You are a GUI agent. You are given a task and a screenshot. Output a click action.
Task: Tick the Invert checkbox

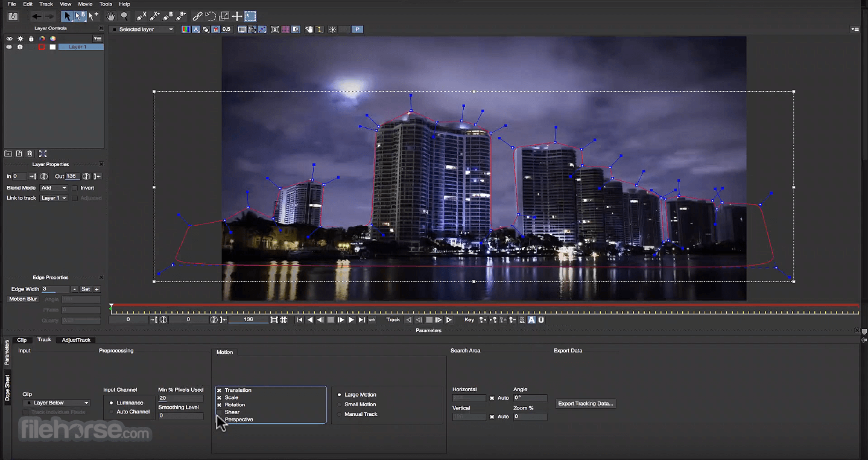[x=75, y=188]
